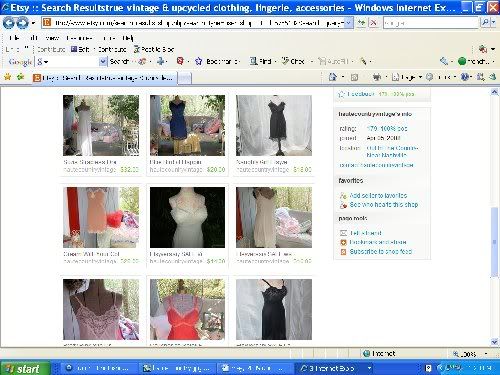Expand the address bar history dropdown
The image size is (500, 375).
(349, 23)
